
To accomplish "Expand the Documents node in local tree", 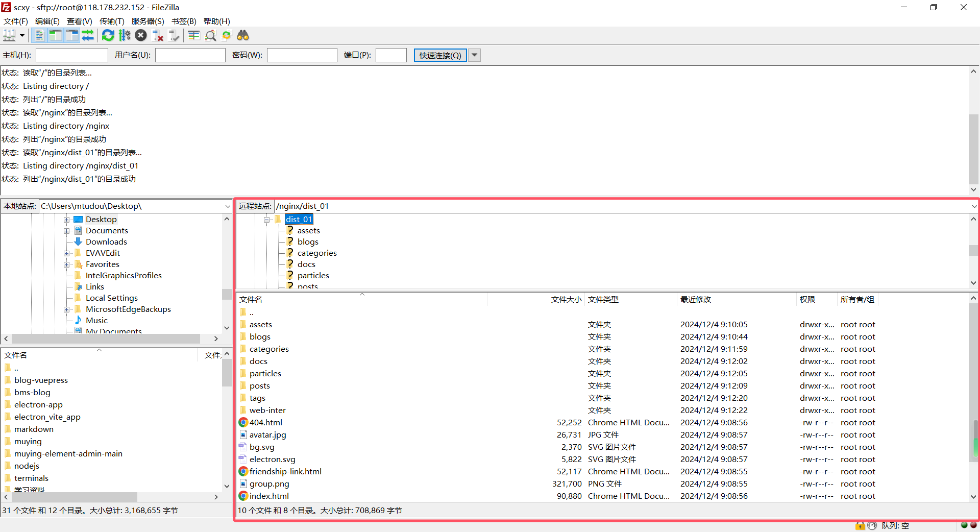I will 66,231.
